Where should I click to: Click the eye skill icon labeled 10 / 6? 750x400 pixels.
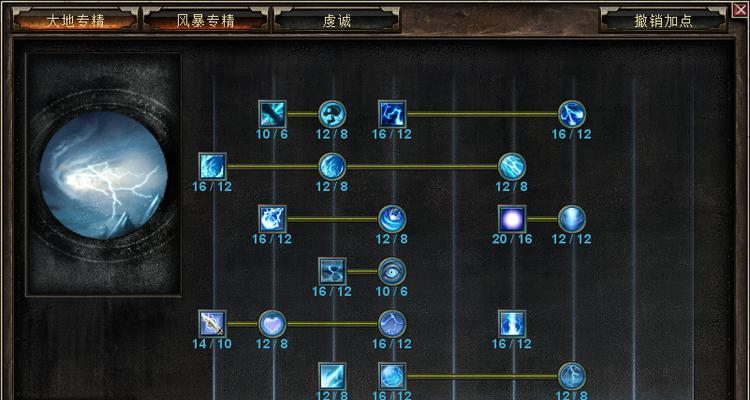pyautogui.click(x=392, y=271)
